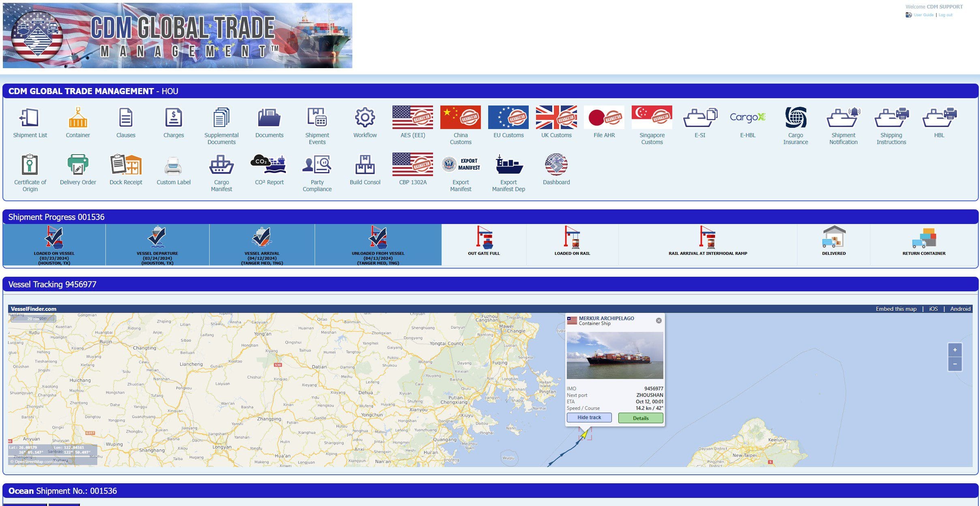This screenshot has width=980, height=506.
Task: Close the MERKUR ARCHIPELAGO vessel popup
Action: (x=659, y=321)
